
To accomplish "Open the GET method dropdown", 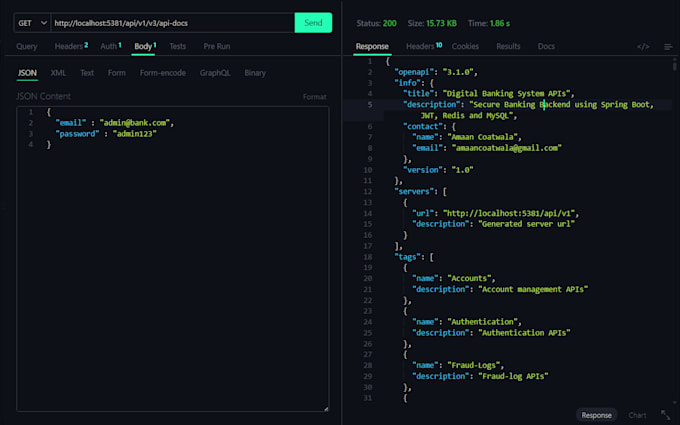I will tap(33, 23).
